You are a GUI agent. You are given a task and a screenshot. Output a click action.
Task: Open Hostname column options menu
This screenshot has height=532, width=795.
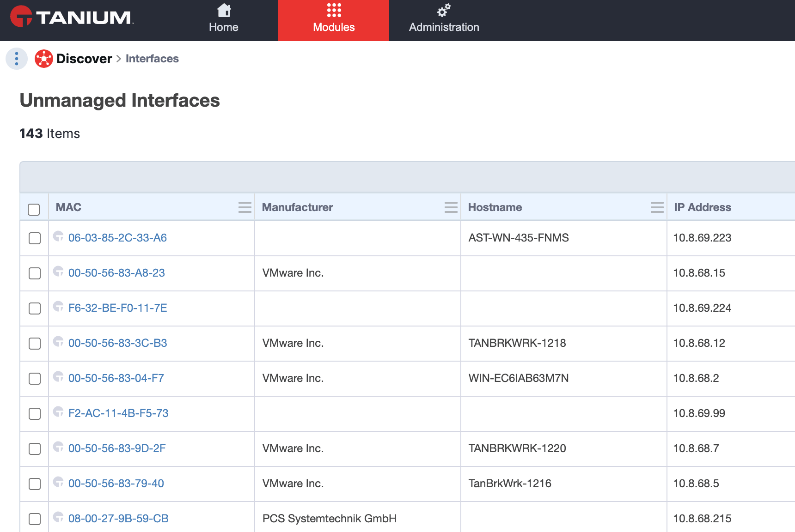(x=657, y=207)
